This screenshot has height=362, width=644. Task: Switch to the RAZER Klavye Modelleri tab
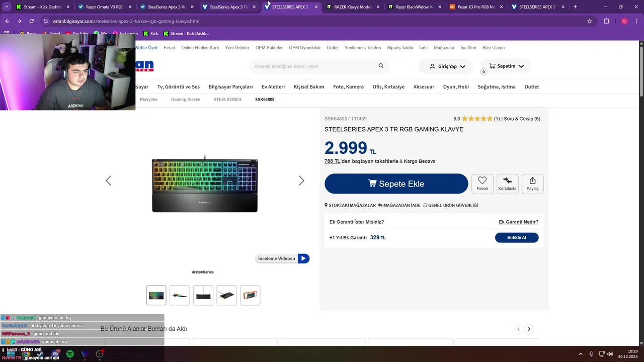(349, 7)
